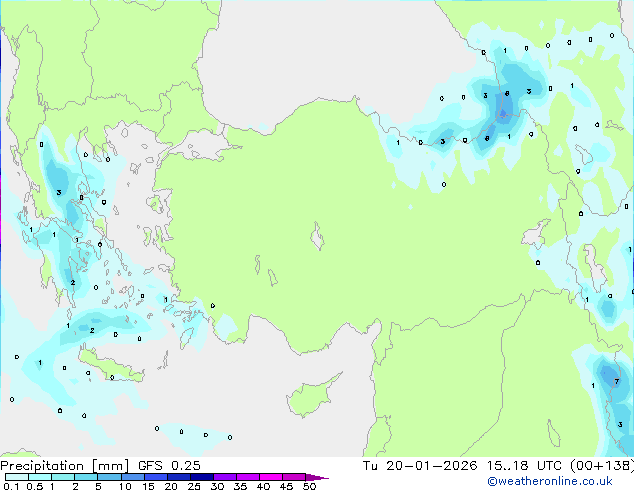
Task: Click the "Precipitation [mm]" title text
Action: pos(65,466)
